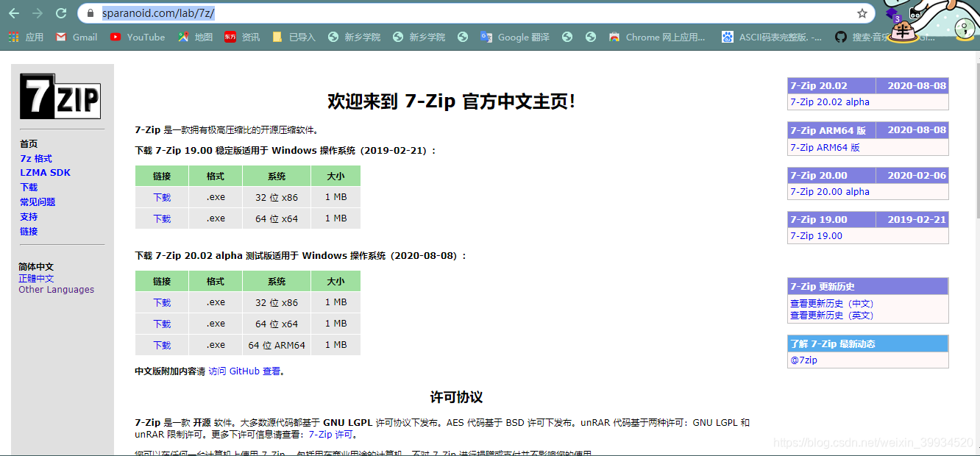Click the 许可协议 section heading
This screenshot has width=980, height=456.
coord(456,397)
